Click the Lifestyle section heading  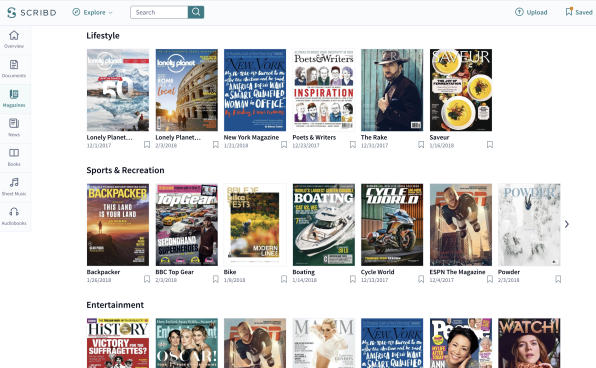pyautogui.click(x=103, y=36)
